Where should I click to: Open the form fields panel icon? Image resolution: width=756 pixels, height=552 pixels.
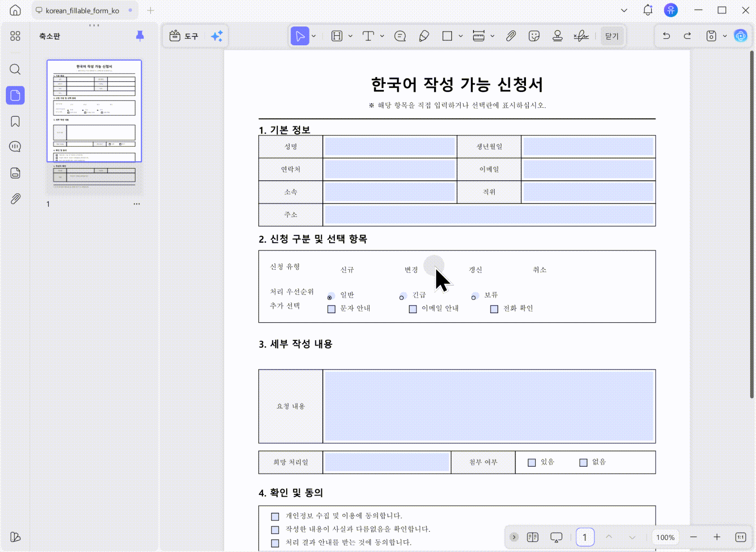pyautogui.click(x=15, y=173)
